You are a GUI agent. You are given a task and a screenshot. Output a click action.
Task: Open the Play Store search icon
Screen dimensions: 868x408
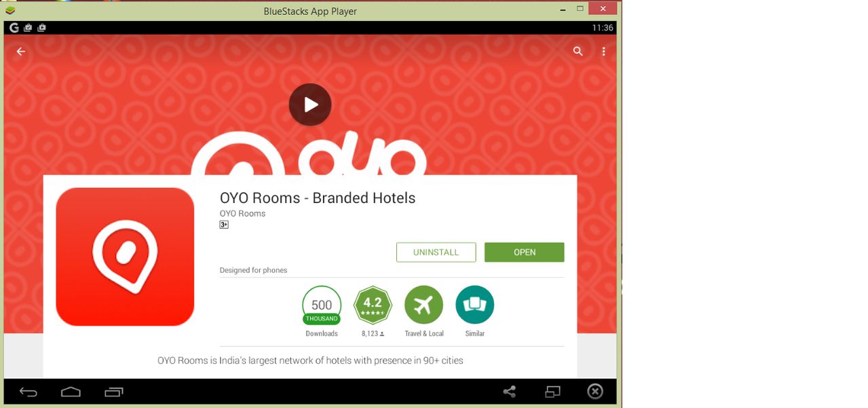tap(578, 52)
